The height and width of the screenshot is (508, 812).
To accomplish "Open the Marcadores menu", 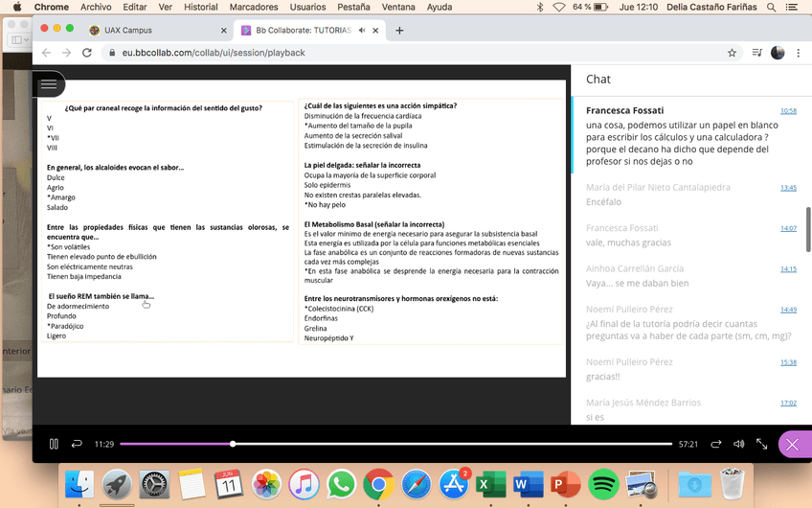I will point(254,8).
